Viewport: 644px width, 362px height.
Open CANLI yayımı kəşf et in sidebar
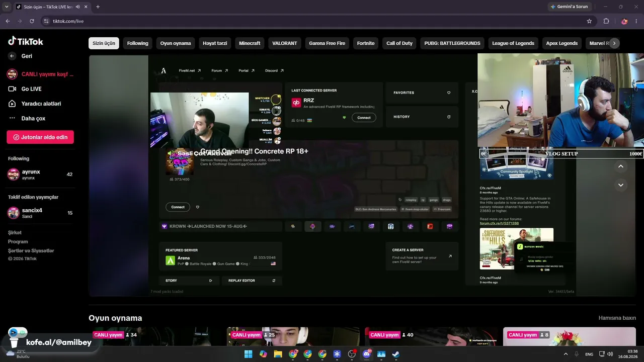40,74
